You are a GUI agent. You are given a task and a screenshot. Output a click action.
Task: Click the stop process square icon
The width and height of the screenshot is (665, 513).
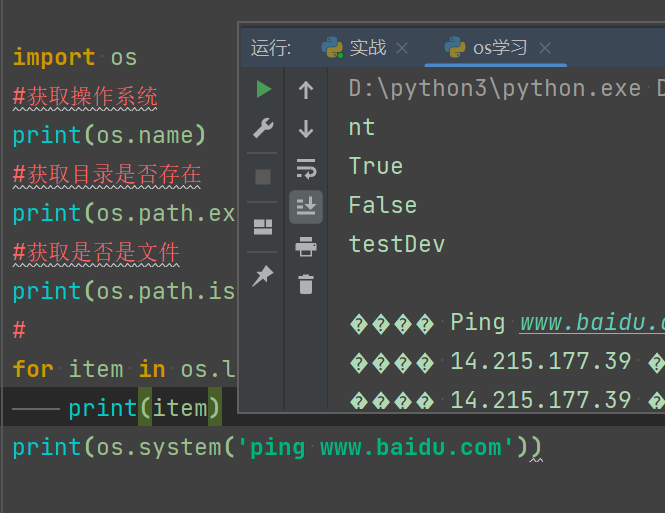pos(263,177)
